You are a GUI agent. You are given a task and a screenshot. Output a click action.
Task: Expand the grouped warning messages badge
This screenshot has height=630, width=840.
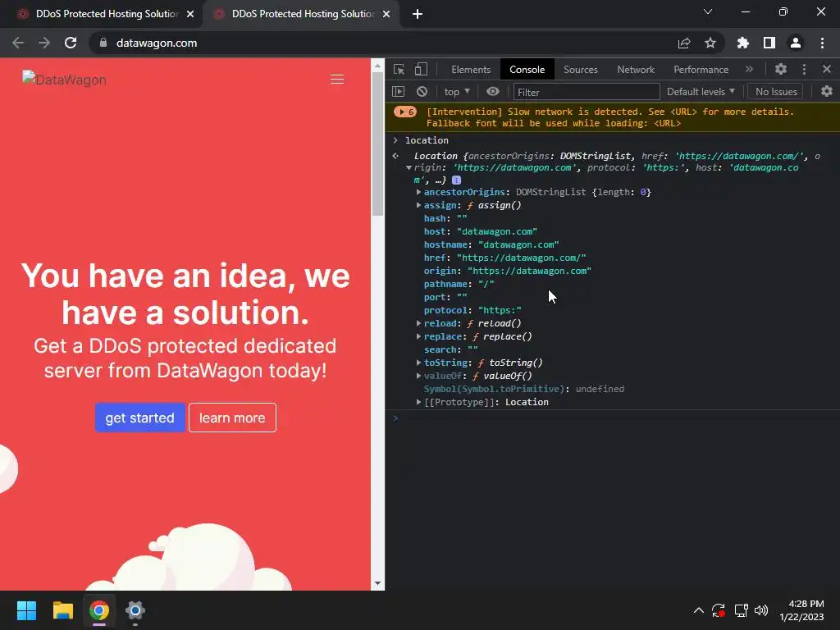tap(405, 112)
